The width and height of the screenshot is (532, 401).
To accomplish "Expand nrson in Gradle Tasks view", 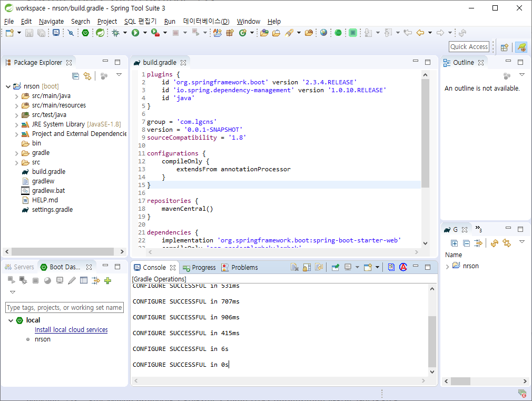I will point(447,267).
